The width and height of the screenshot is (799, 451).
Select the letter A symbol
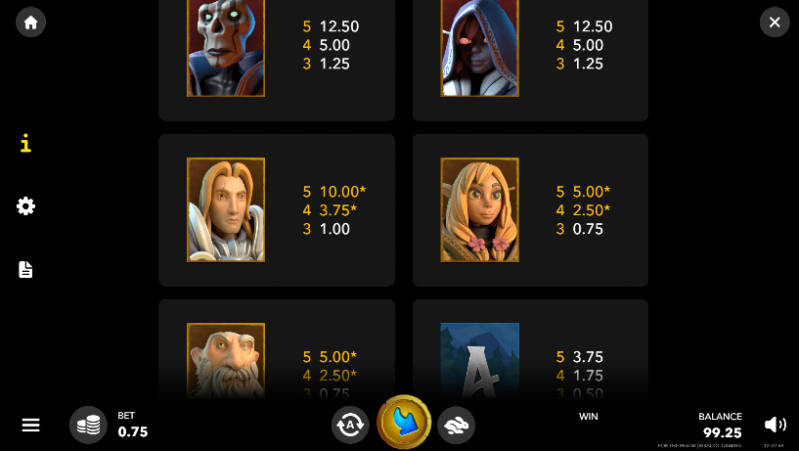[x=480, y=361]
